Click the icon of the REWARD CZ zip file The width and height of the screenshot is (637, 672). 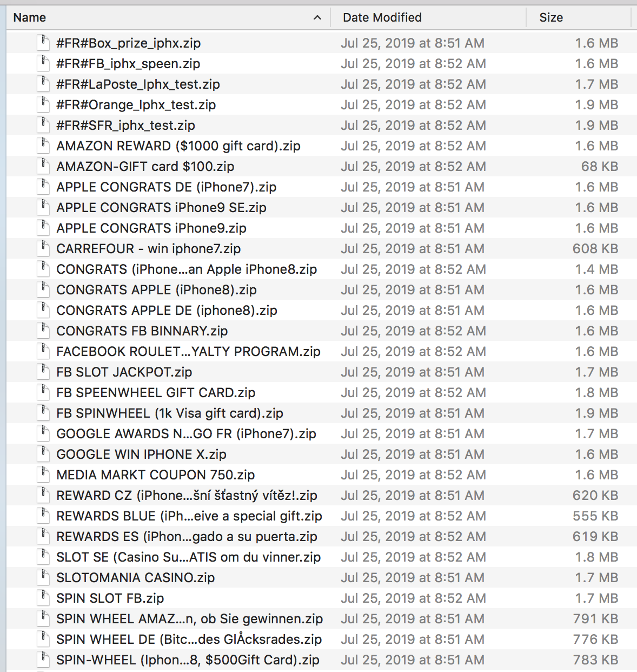pos(43,495)
